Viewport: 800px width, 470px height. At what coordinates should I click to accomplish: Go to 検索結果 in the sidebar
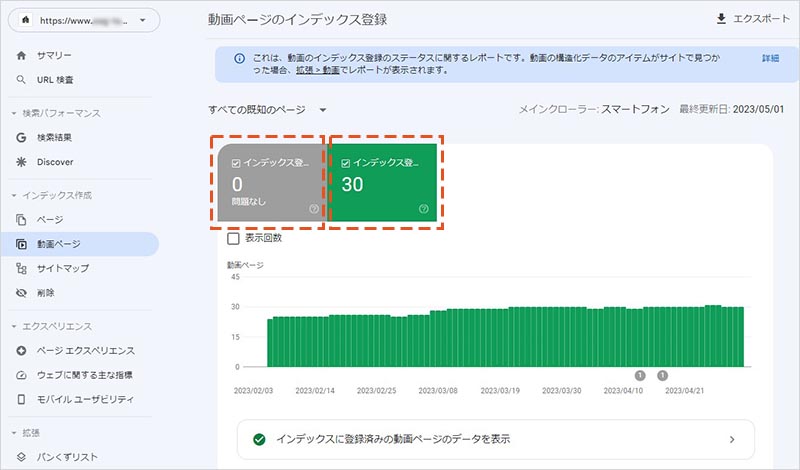[x=54, y=137]
